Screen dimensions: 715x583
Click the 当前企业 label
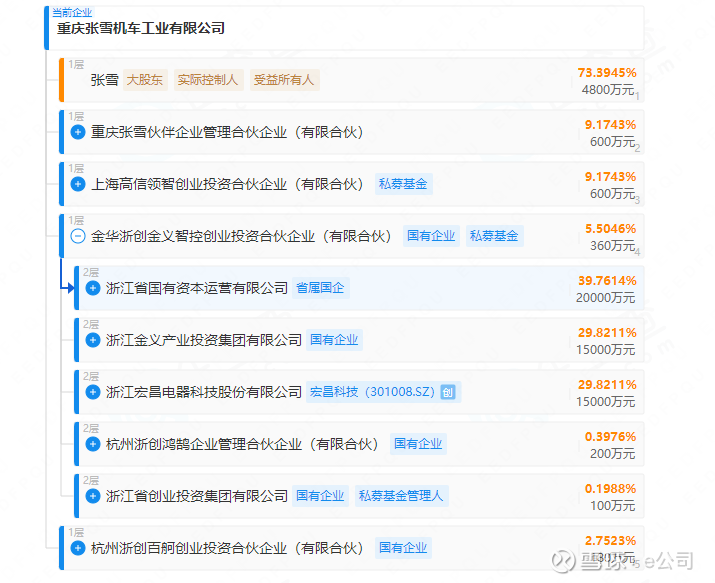pyautogui.click(x=72, y=12)
